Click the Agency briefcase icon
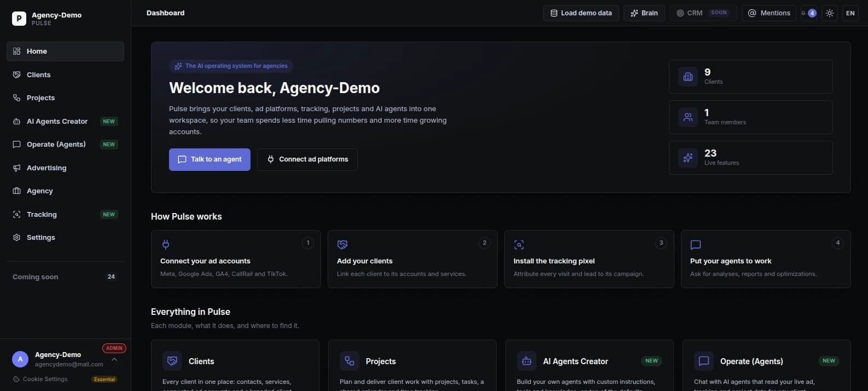 (16, 191)
